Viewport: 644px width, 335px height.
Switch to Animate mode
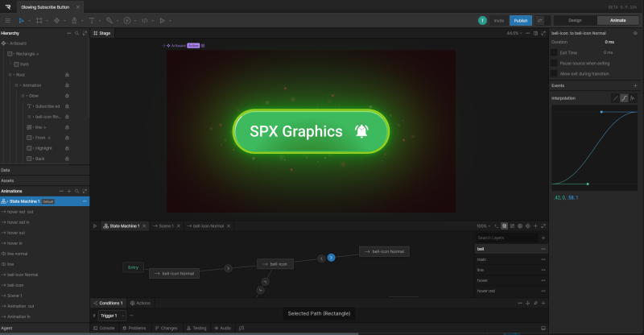click(617, 20)
